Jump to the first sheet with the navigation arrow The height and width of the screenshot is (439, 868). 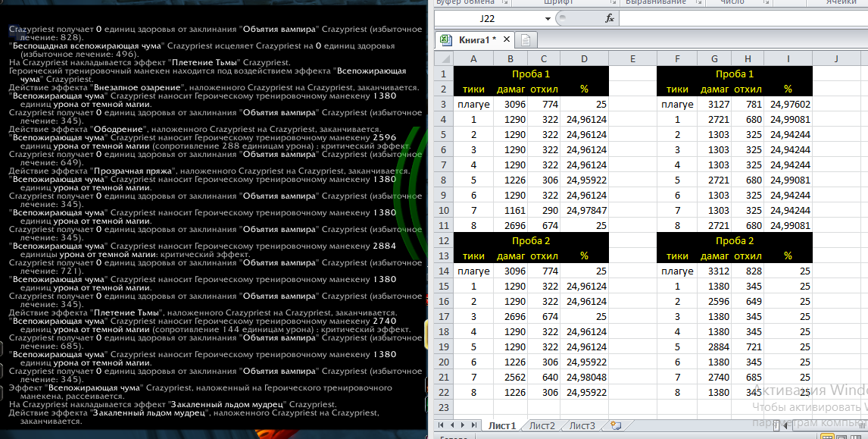tap(442, 425)
